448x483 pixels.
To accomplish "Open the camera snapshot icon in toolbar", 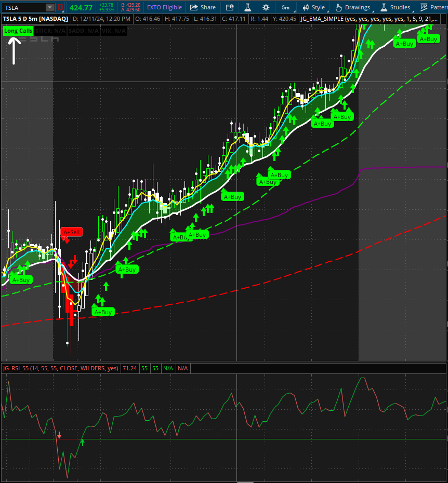I will [x=230, y=8].
